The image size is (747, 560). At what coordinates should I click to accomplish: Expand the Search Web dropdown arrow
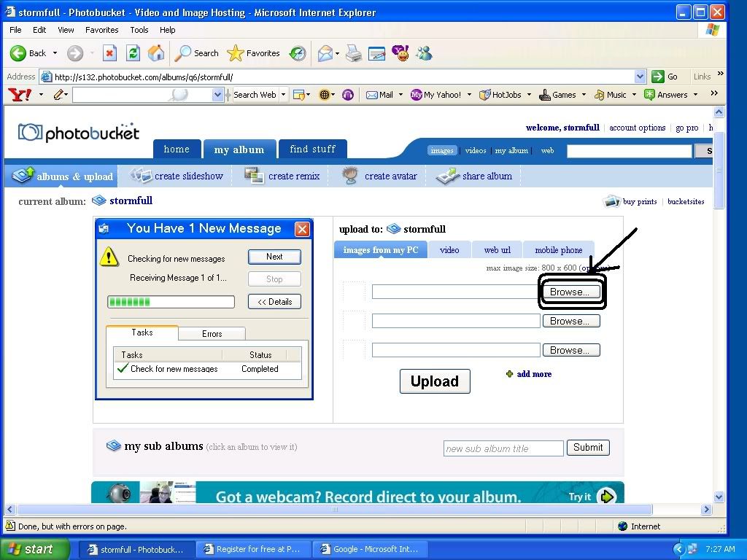point(283,95)
